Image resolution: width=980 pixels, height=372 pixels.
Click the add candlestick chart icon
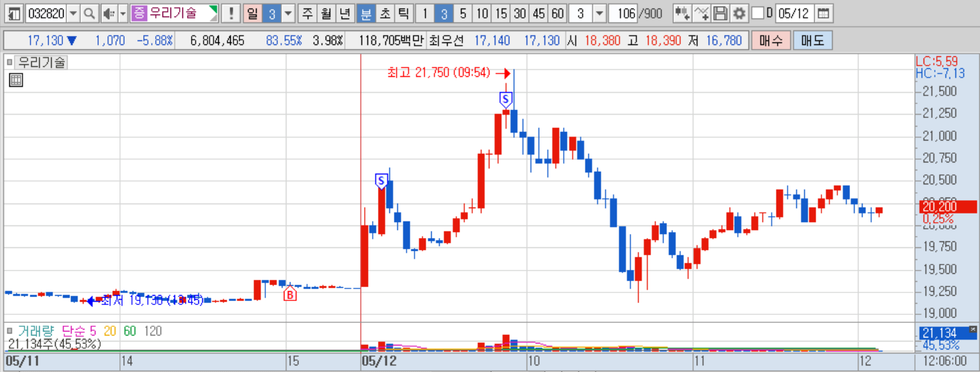click(682, 13)
